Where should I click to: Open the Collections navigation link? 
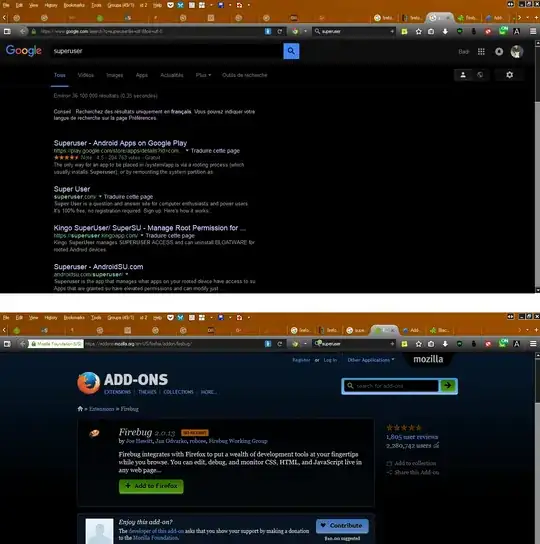coord(178,392)
